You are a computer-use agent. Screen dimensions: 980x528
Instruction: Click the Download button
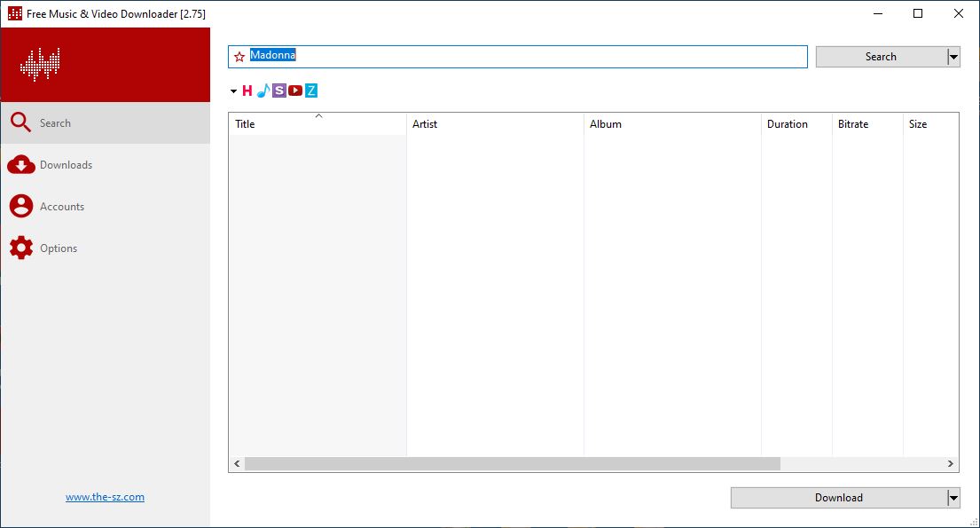click(839, 498)
